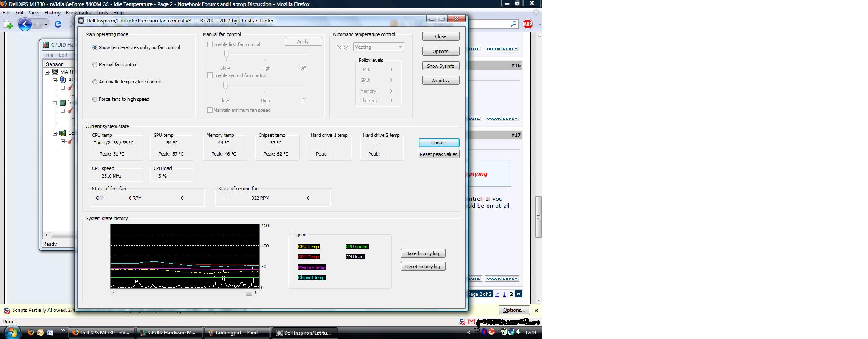
Task: Open the page jump dropdown arrow
Action: 519,294
